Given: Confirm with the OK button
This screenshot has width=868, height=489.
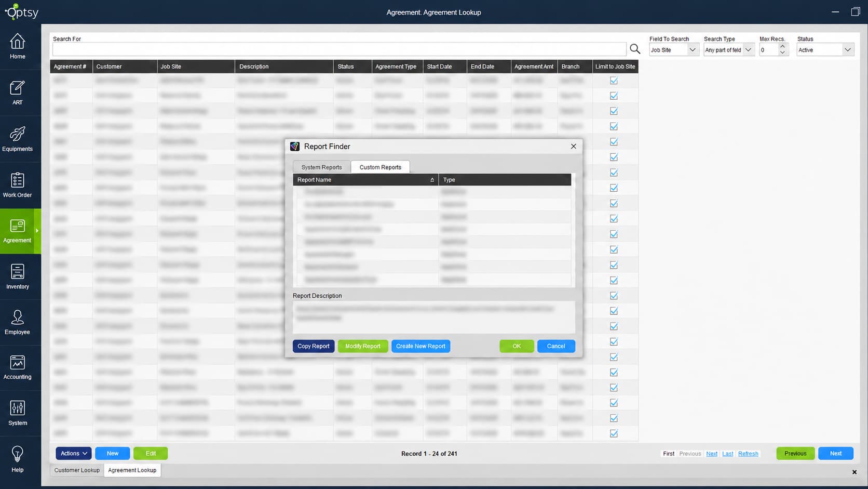Looking at the screenshot, I should point(517,346).
